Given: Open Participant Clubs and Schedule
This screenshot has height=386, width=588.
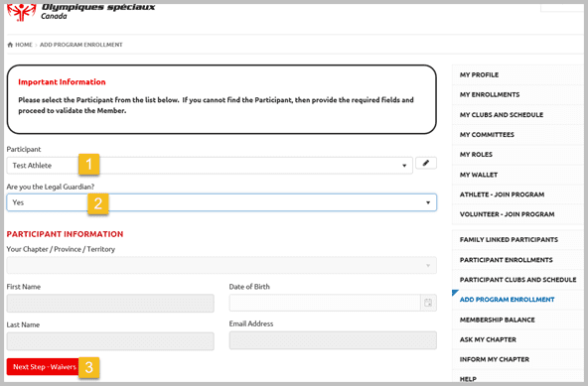Looking at the screenshot, I should coord(517,280).
